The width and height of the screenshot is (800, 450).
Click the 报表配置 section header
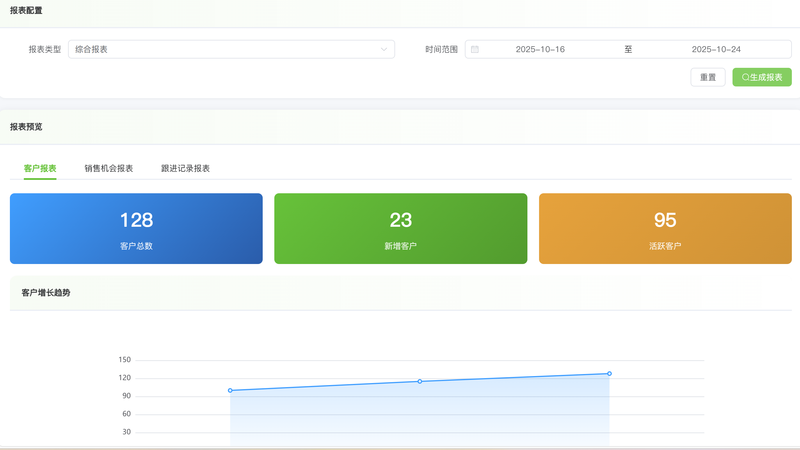(26, 10)
